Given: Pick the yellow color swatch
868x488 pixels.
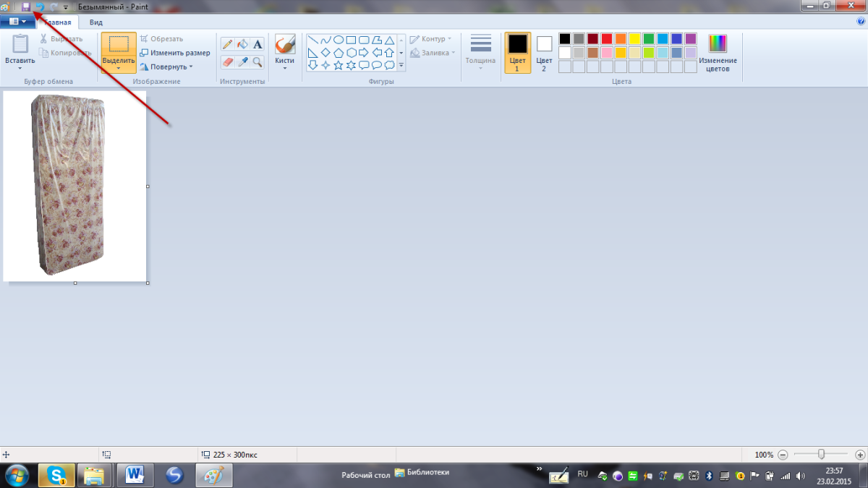Looking at the screenshot, I should point(634,39).
